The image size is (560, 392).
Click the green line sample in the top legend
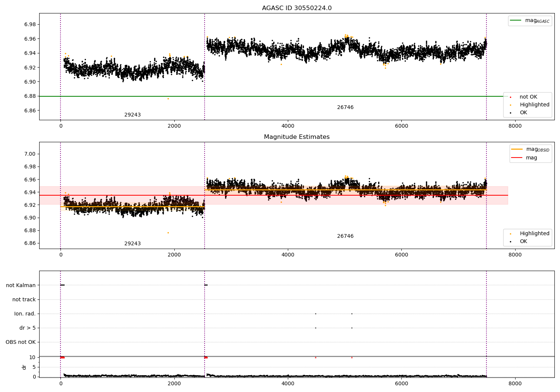[x=516, y=20]
